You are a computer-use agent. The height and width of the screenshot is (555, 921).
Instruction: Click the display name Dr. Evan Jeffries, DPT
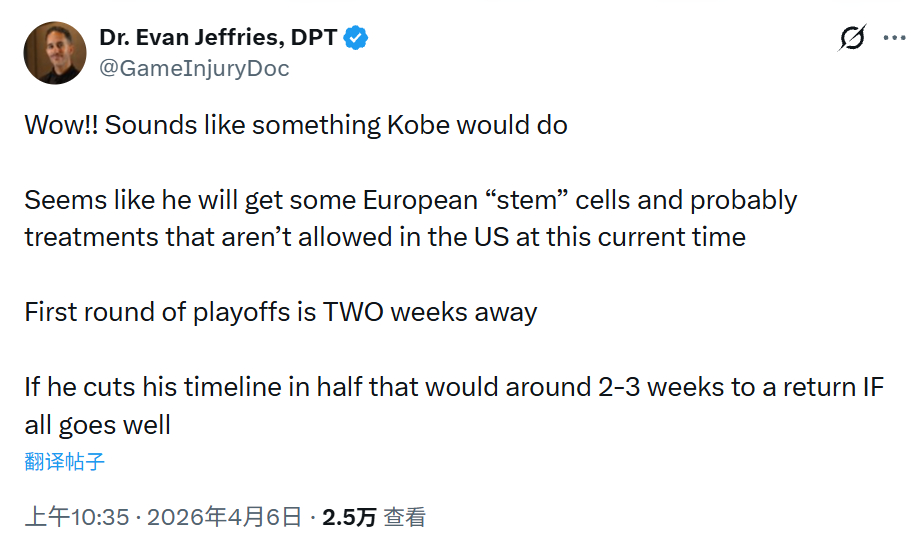[x=219, y=38]
